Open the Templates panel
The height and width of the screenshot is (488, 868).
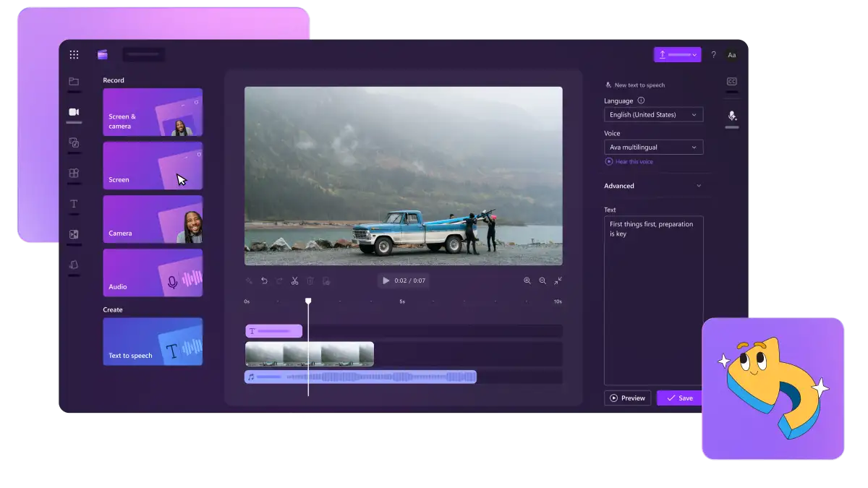coord(74,173)
